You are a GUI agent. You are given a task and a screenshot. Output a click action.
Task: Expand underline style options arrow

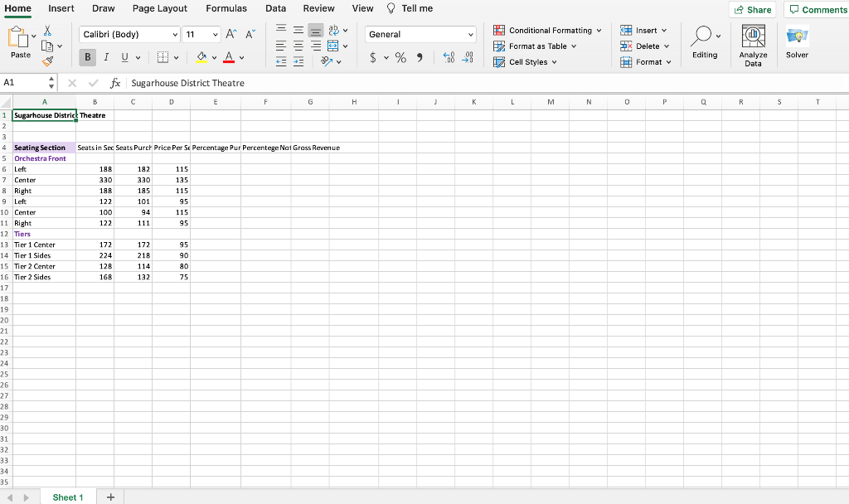click(x=138, y=57)
